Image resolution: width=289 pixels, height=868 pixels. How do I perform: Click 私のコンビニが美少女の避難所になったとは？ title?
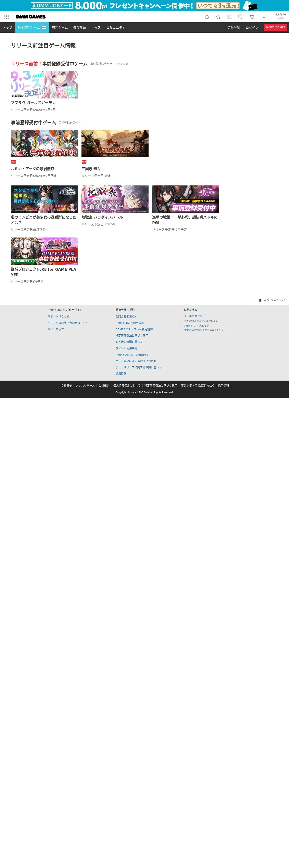[44, 220]
